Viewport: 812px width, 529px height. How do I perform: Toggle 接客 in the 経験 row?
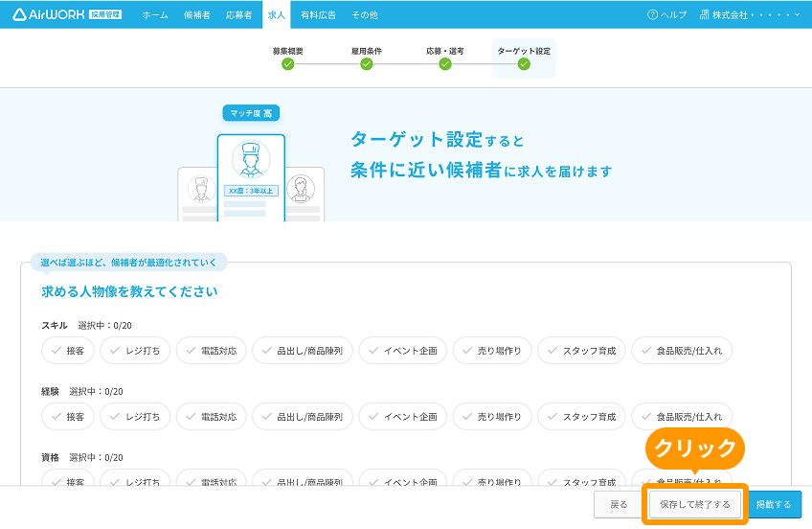click(x=68, y=417)
